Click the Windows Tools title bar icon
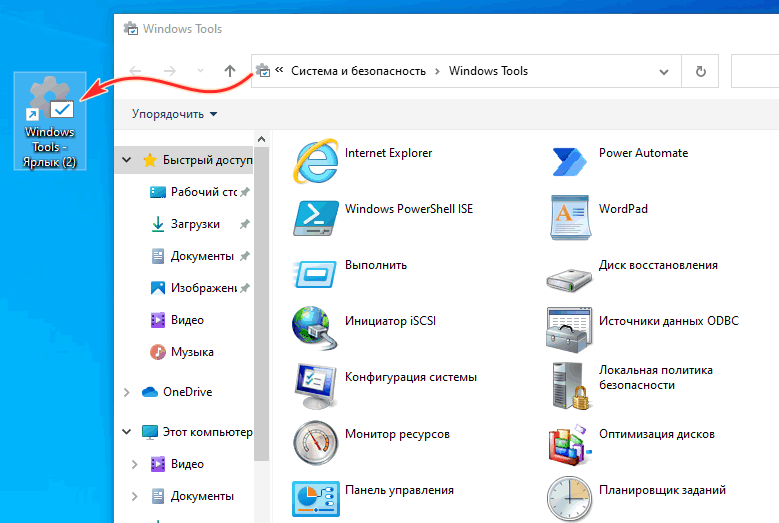Image resolution: width=779 pixels, height=523 pixels. click(x=131, y=28)
